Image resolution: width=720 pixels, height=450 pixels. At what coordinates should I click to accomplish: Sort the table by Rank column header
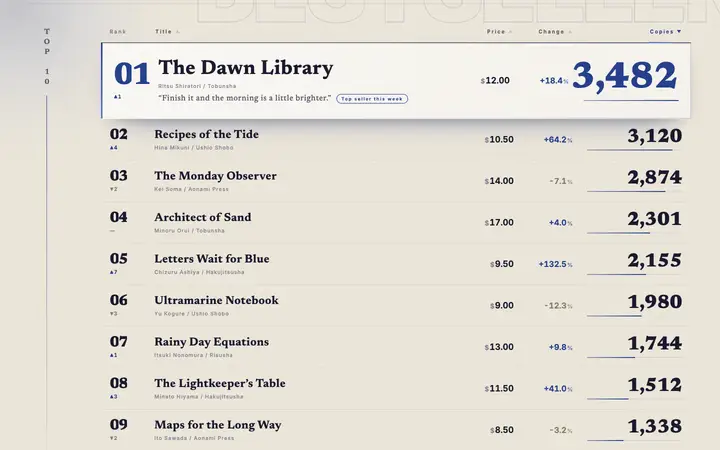pos(118,32)
